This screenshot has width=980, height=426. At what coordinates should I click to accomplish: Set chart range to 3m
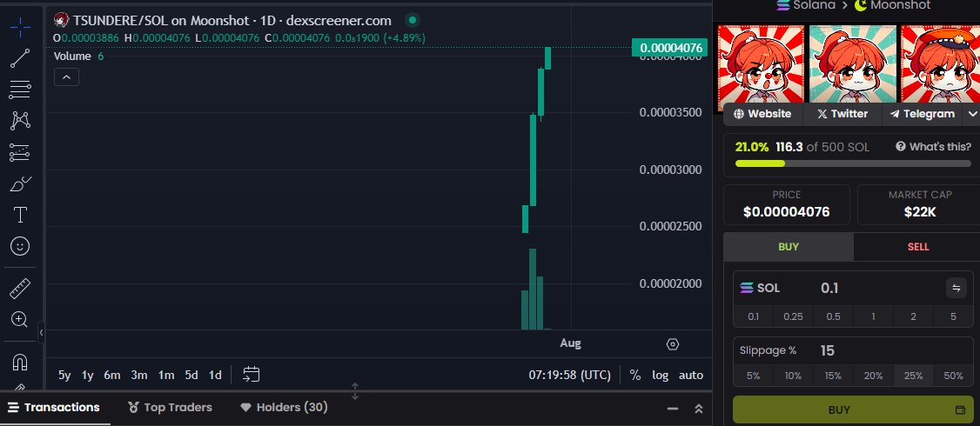pos(138,376)
